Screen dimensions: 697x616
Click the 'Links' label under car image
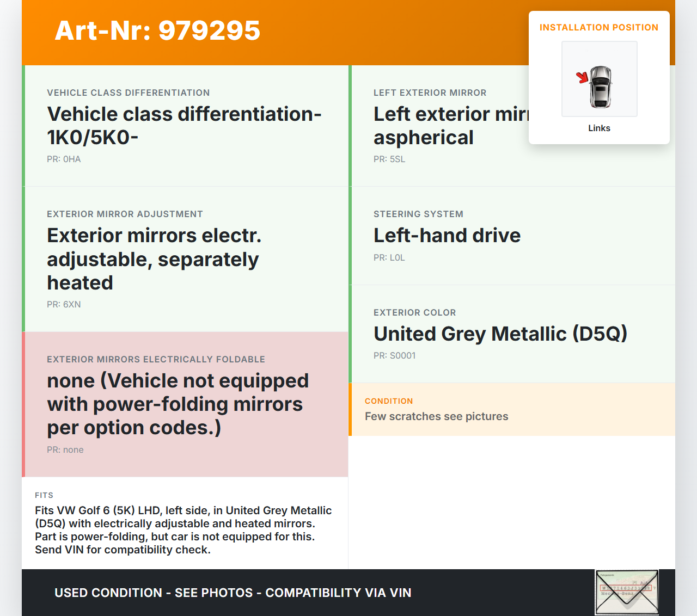pos(599,128)
